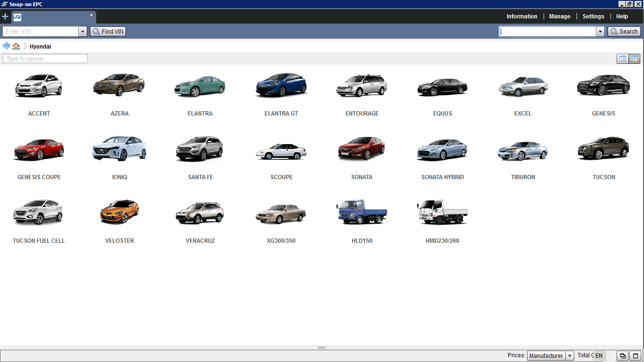Expand the VIN history dropdown
The height and width of the screenshot is (362, 644).
pyautogui.click(x=83, y=32)
